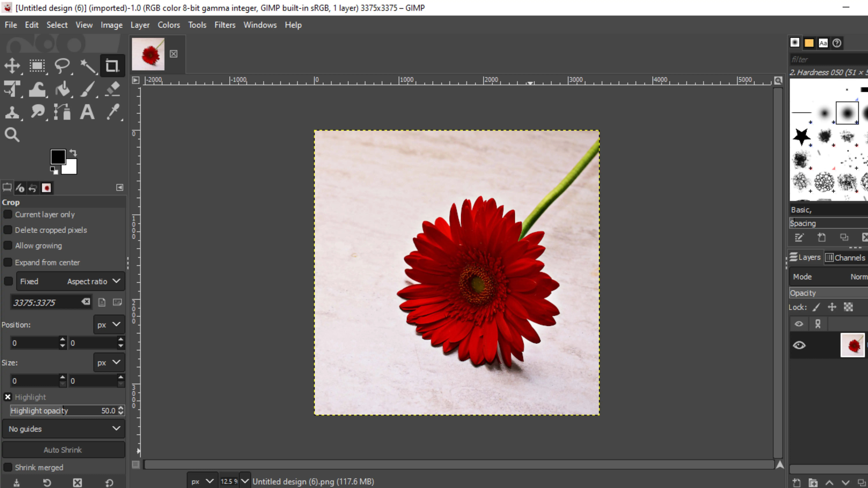Open the Fonts tab in the brushes dock
The height and width of the screenshot is (488, 868).
click(x=823, y=43)
